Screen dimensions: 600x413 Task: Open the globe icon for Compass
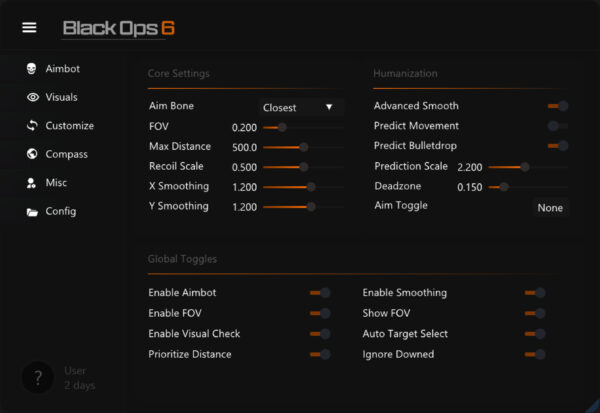[32, 155]
